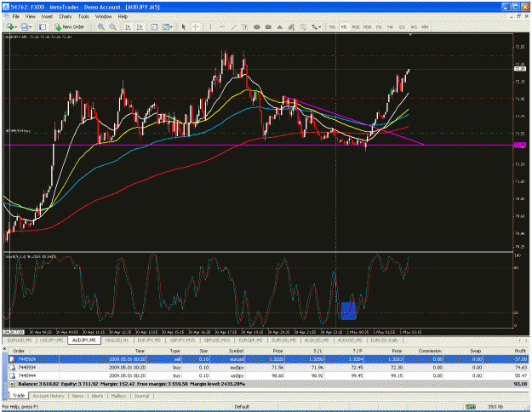Switch to the USDJPY,M5 chart tab
532x412 pixels.
point(52,340)
